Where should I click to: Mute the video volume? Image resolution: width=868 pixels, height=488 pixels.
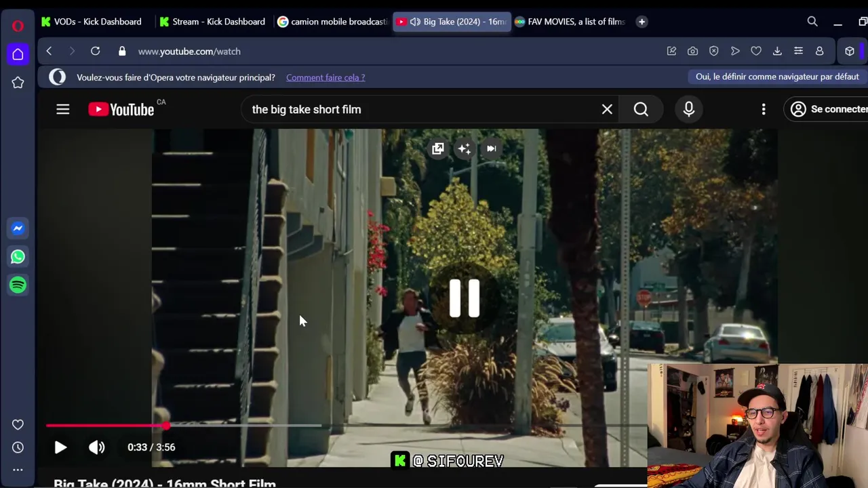click(x=97, y=447)
